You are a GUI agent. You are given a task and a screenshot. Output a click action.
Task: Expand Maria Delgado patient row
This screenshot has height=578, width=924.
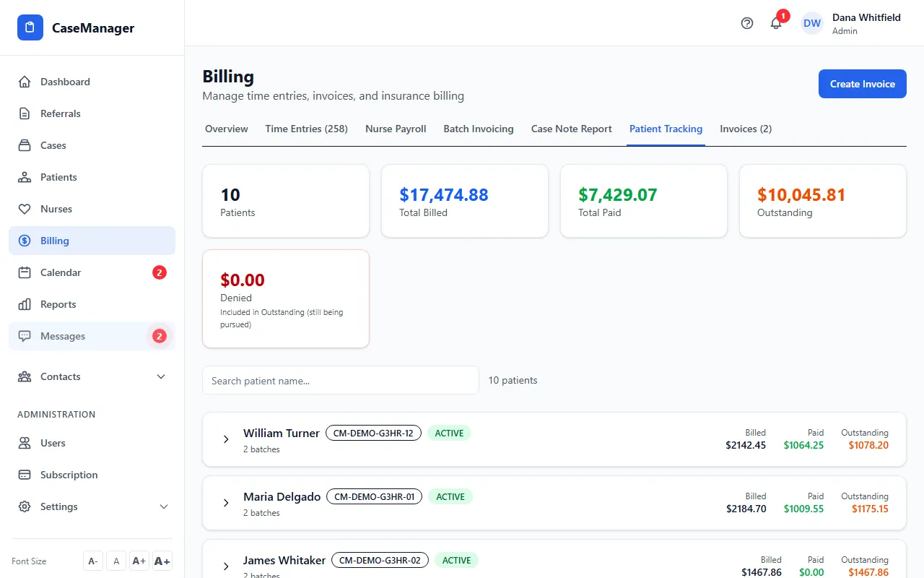click(226, 503)
